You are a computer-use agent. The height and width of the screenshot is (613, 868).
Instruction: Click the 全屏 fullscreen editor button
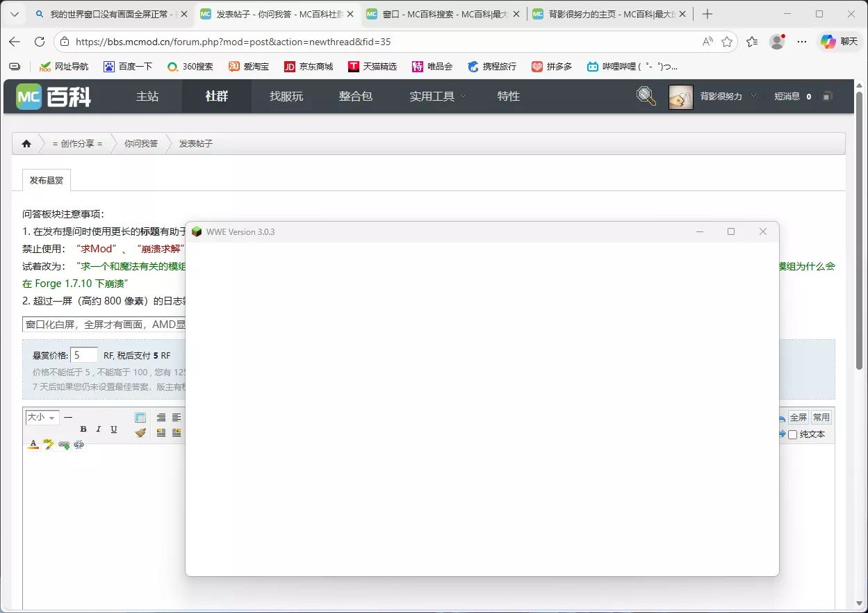[x=797, y=416]
